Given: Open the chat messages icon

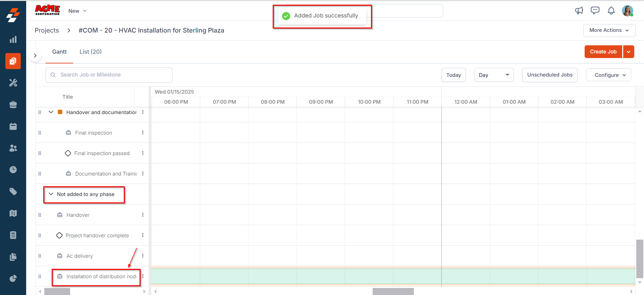Looking at the screenshot, I should pos(595,11).
